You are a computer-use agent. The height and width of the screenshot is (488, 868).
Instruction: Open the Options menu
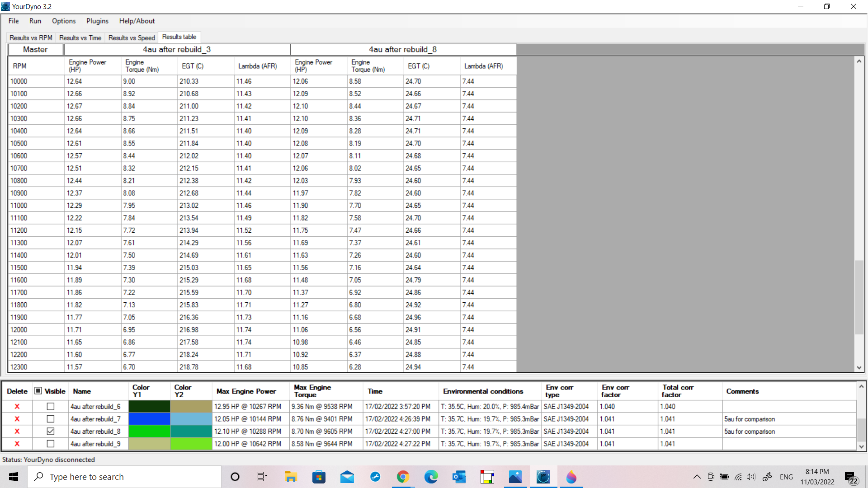point(64,21)
